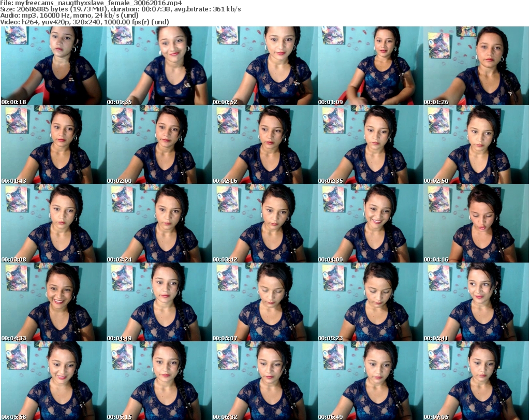Click the 'File:' name line in the header

(91, 3)
